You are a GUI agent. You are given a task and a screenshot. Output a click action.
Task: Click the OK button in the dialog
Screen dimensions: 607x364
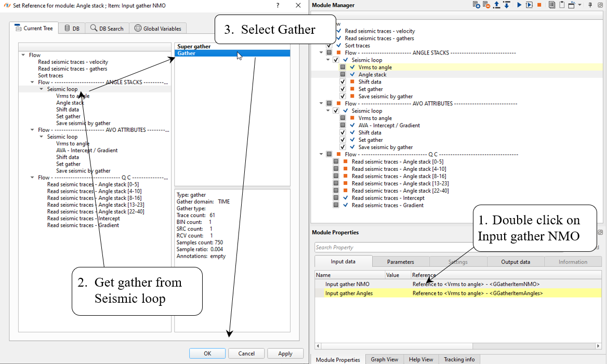tap(207, 354)
